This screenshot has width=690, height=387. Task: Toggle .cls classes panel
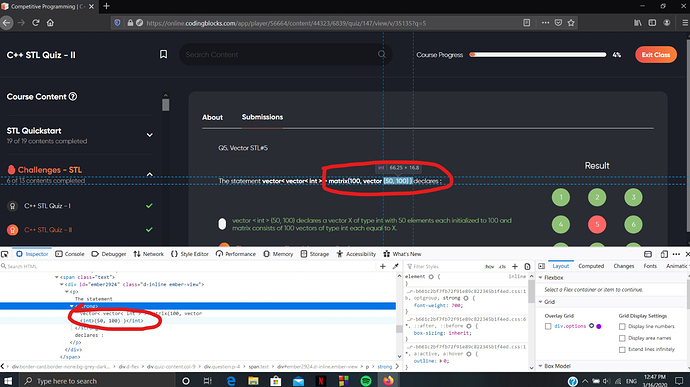pos(502,266)
